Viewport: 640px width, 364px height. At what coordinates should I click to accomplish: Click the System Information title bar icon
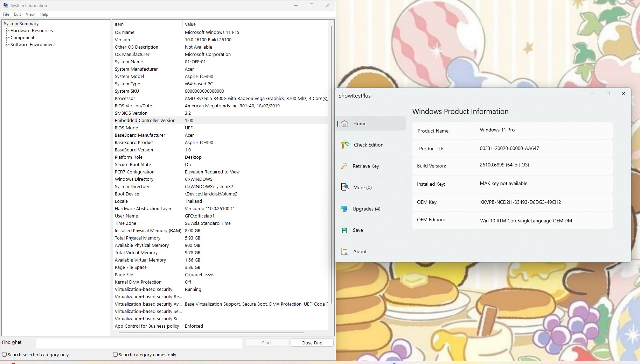6,5
